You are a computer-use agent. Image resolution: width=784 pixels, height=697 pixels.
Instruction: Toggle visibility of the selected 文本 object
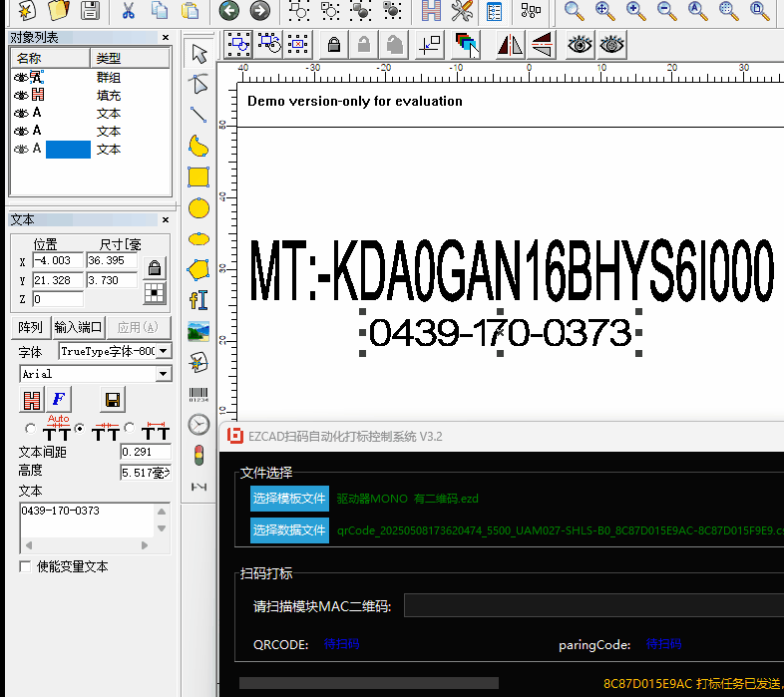click(x=21, y=149)
